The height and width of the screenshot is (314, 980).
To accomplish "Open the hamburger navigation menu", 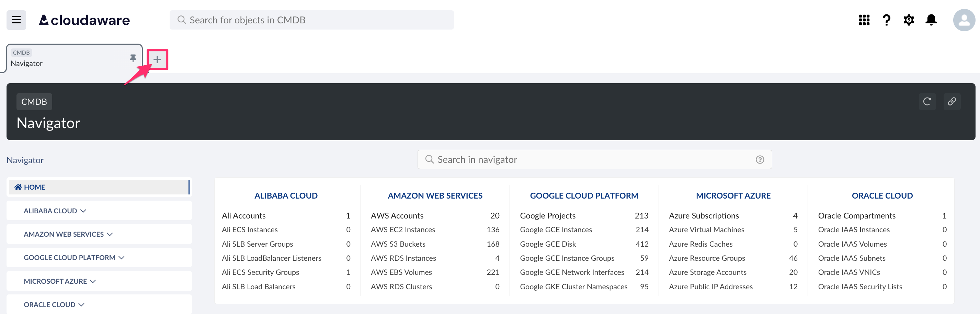I will click(x=16, y=20).
